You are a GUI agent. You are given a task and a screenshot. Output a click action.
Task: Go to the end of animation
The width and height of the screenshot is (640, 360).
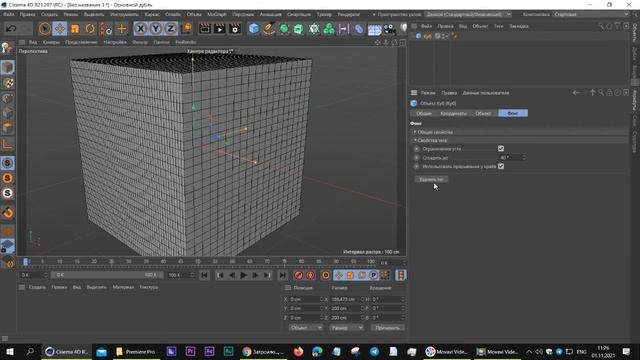pos(282,276)
